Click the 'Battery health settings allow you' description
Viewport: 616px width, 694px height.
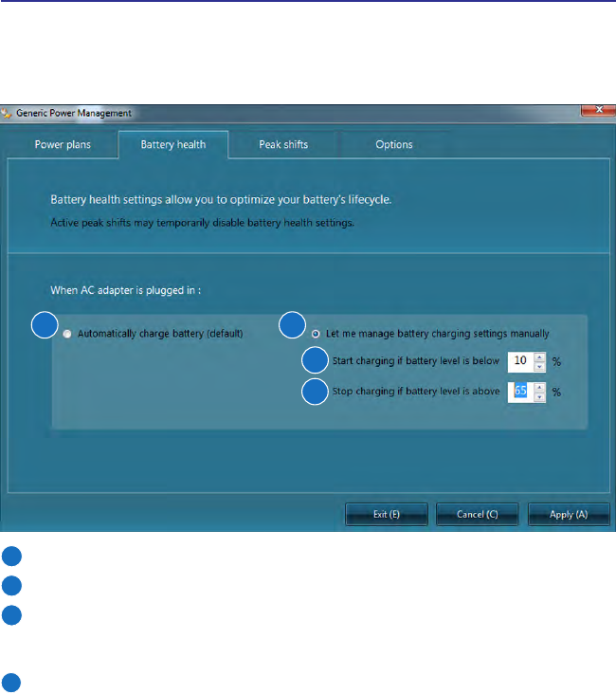point(221,200)
